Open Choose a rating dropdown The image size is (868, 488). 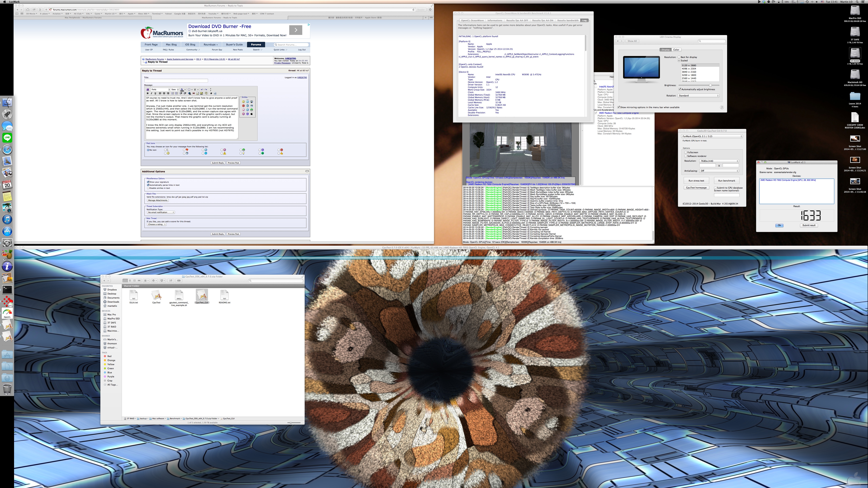(x=156, y=224)
